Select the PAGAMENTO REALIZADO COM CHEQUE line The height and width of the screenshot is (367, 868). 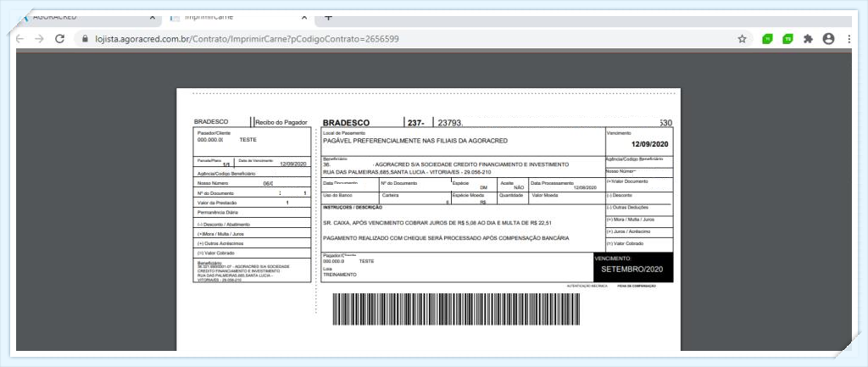[446, 238]
